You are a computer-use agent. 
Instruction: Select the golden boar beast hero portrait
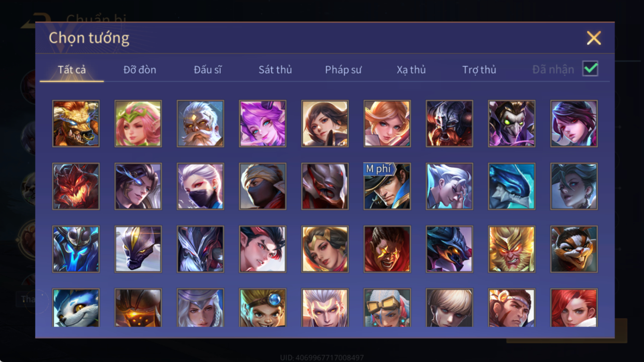pos(76,124)
